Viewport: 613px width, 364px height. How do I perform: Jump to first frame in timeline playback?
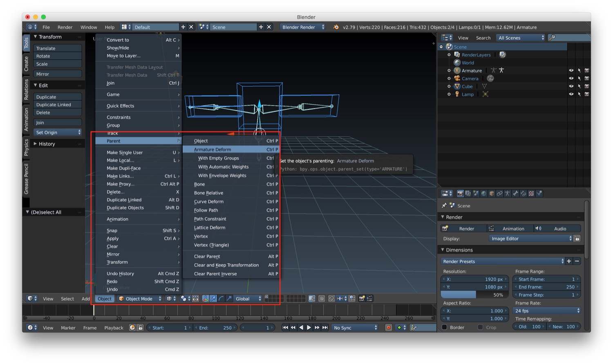point(285,328)
